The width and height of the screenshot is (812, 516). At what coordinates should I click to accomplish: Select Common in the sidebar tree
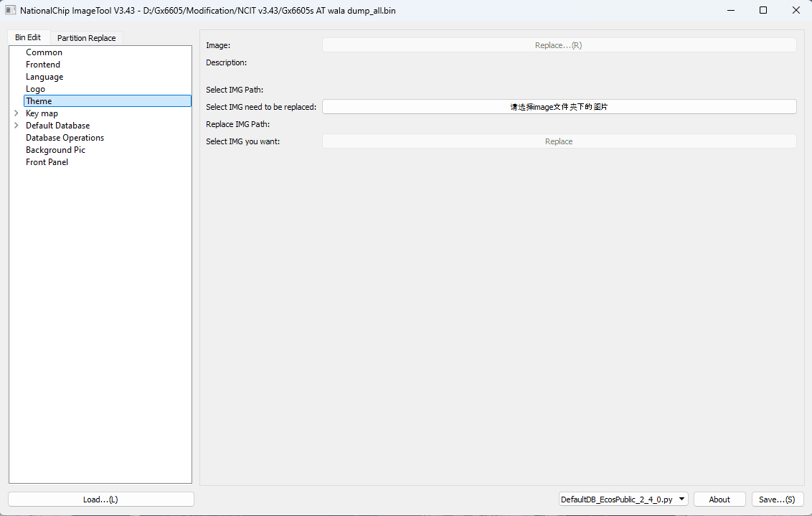44,52
